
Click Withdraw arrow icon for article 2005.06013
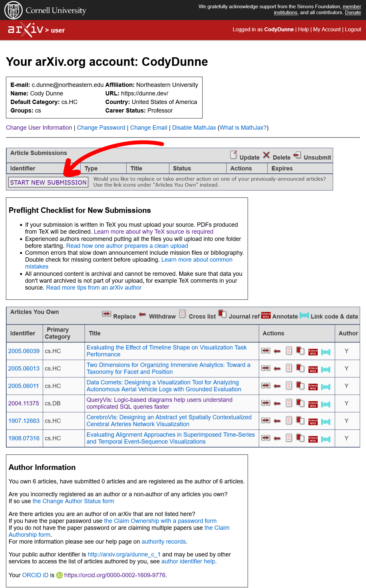[x=277, y=369]
